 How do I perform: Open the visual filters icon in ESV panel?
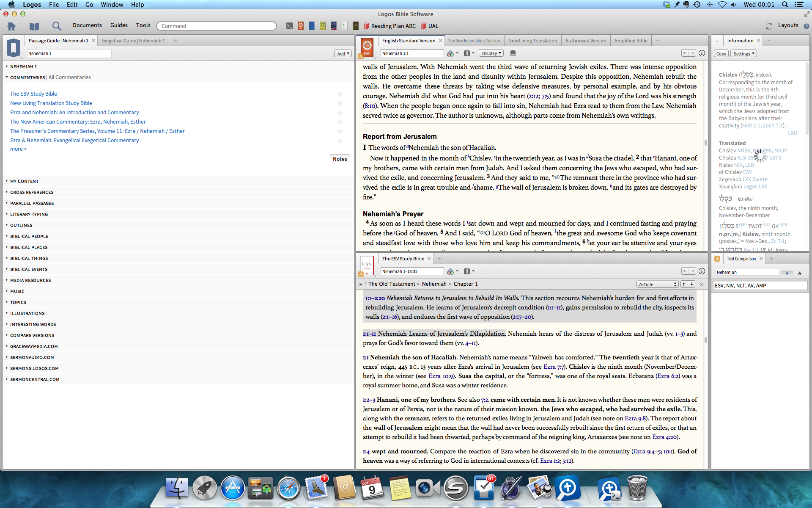point(451,53)
